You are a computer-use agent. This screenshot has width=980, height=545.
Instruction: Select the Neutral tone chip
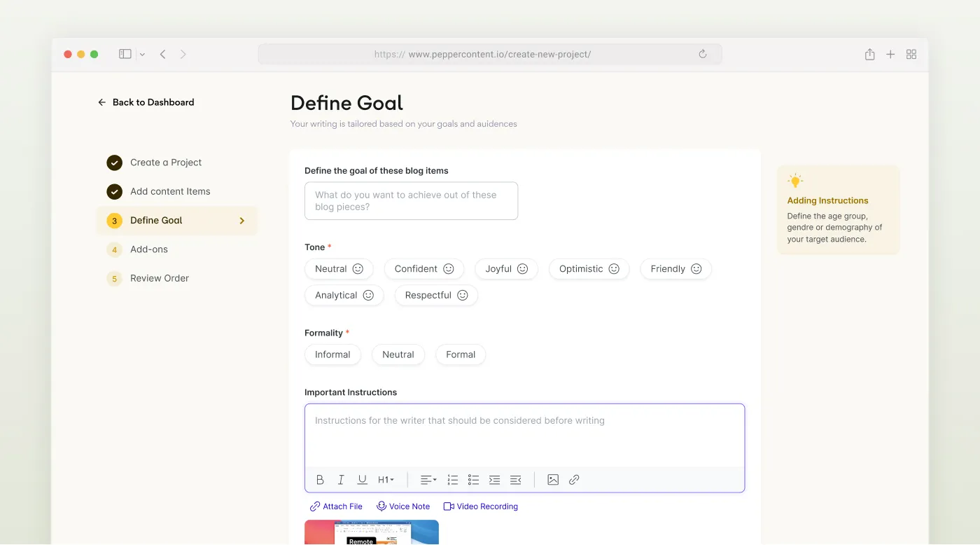[x=339, y=269]
